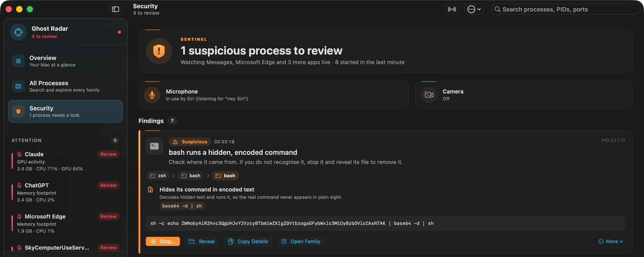Screen dimensions: 644x257
Task: Stop the suspicious bash process
Action: pos(163,242)
